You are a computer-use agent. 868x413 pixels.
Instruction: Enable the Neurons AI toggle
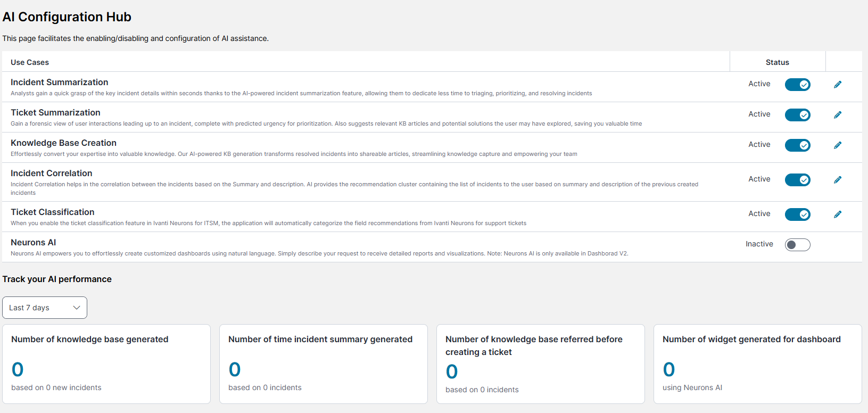click(x=797, y=245)
